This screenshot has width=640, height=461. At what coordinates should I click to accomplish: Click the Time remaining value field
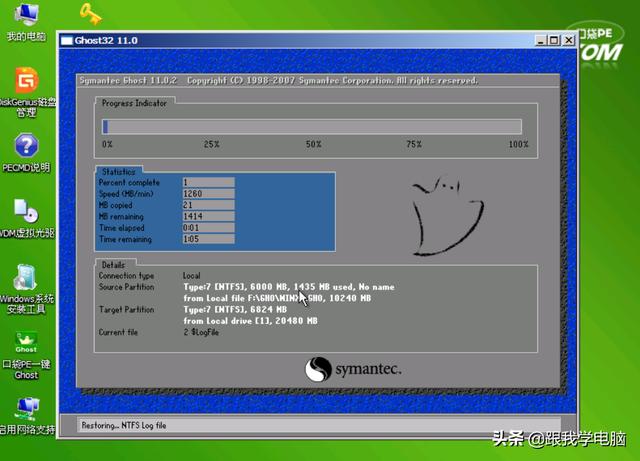pyautogui.click(x=208, y=239)
